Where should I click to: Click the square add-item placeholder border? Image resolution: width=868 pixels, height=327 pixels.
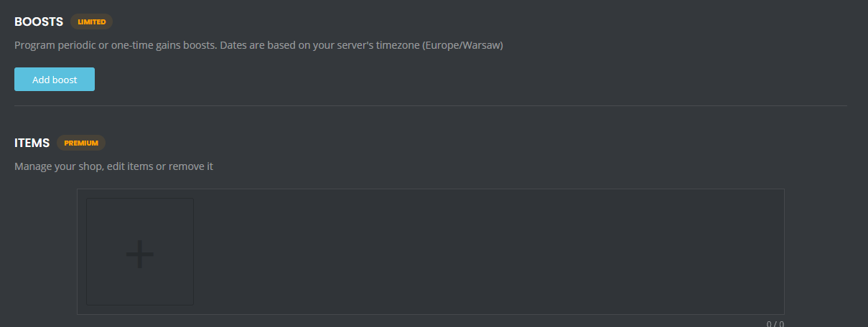pos(140,199)
